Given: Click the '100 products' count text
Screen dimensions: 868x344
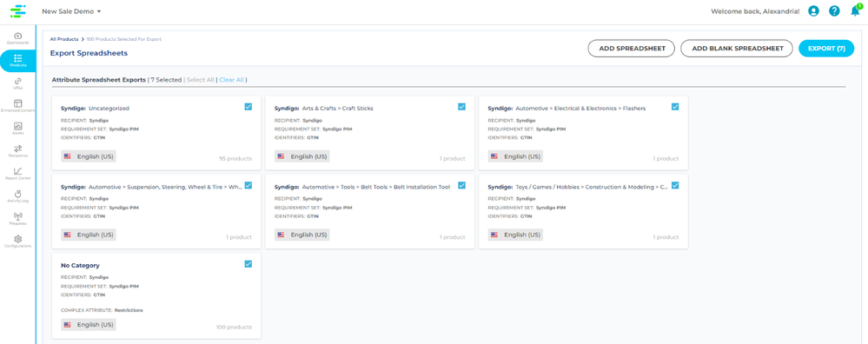Looking at the screenshot, I should click(x=234, y=327).
